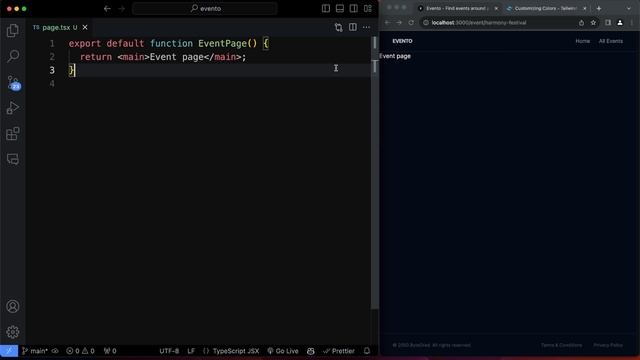Reload the browser page
640x360 pixels.
[411, 22]
